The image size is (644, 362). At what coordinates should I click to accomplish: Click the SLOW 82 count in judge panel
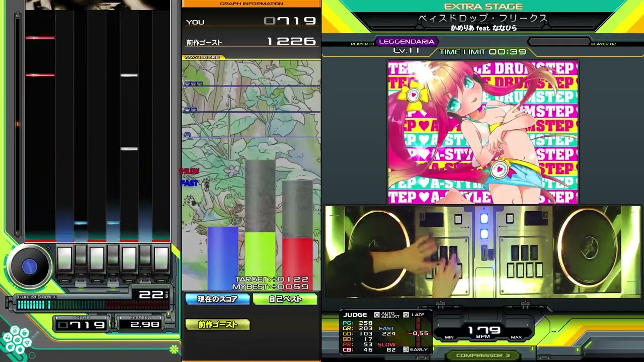point(387,347)
